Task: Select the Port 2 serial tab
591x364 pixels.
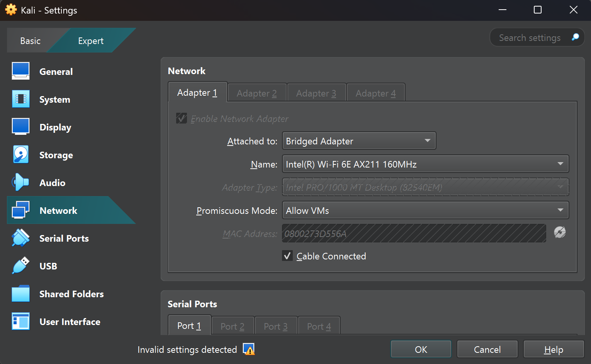Action: [x=233, y=327]
